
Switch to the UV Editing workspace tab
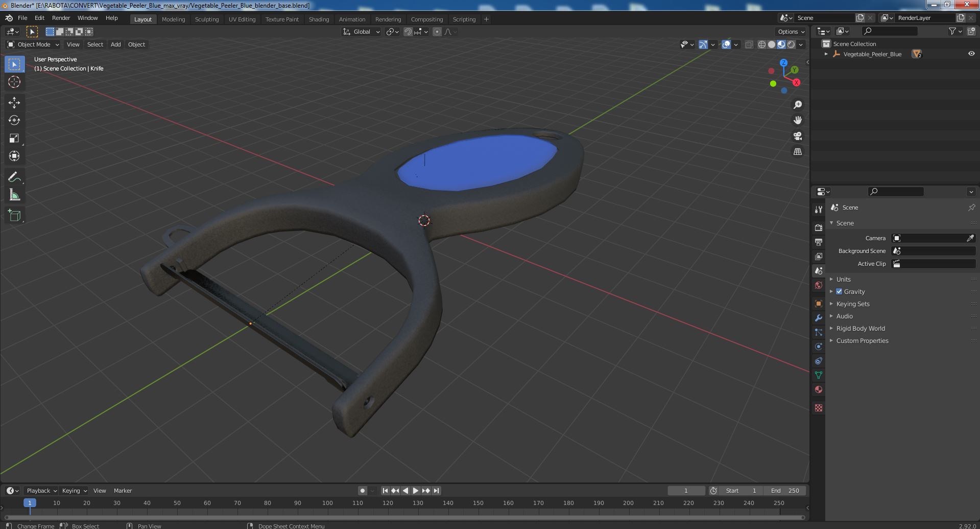coord(242,19)
